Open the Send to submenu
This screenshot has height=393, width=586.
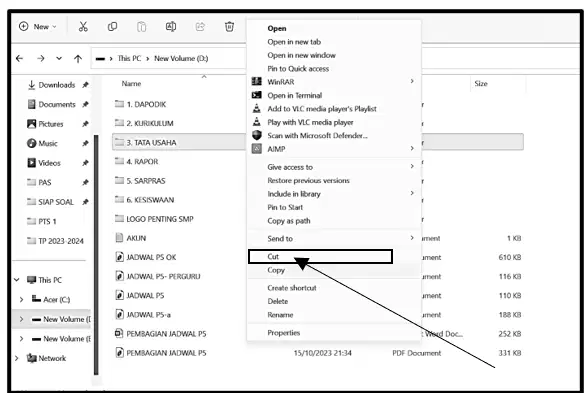pyautogui.click(x=334, y=238)
